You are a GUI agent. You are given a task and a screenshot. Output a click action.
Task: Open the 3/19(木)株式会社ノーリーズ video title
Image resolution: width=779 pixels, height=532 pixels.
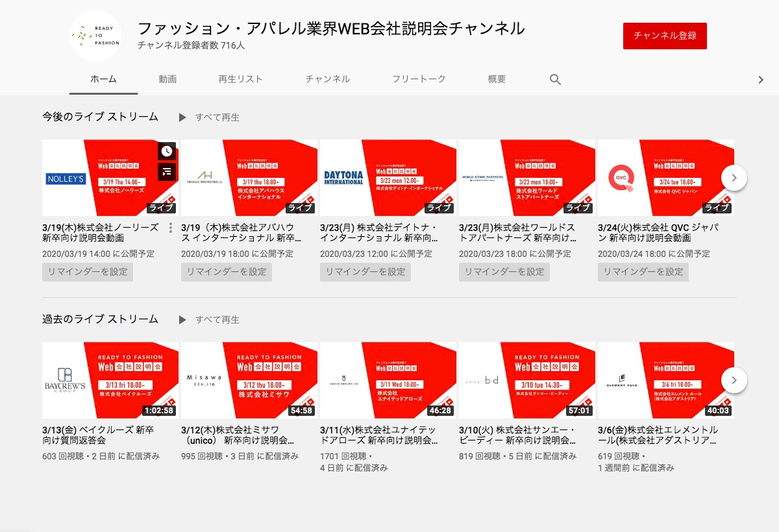click(101, 233)
